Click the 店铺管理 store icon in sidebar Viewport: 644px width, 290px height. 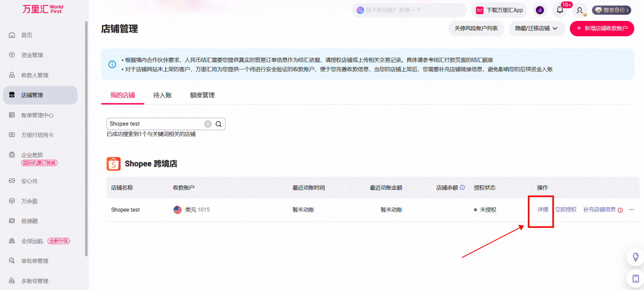12,95
